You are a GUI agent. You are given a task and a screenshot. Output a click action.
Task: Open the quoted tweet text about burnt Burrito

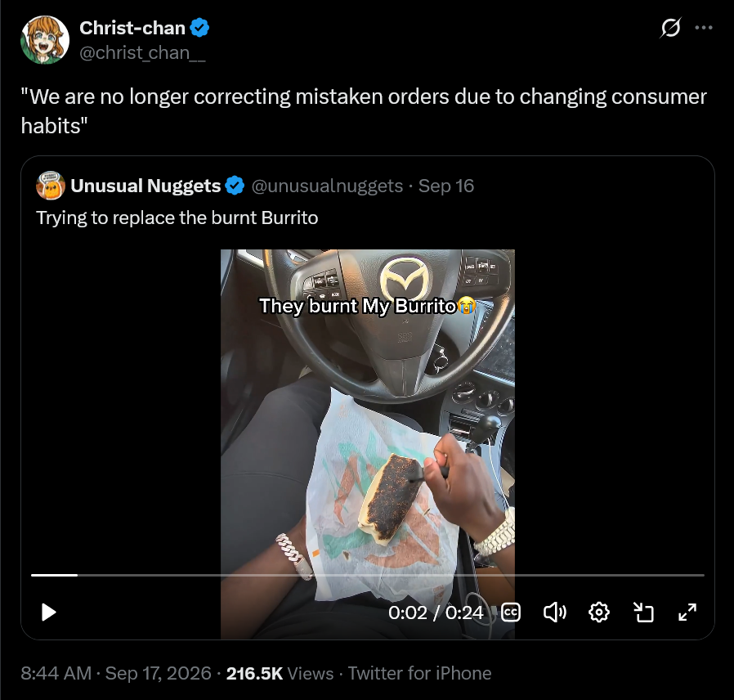[x=177, y=218]
